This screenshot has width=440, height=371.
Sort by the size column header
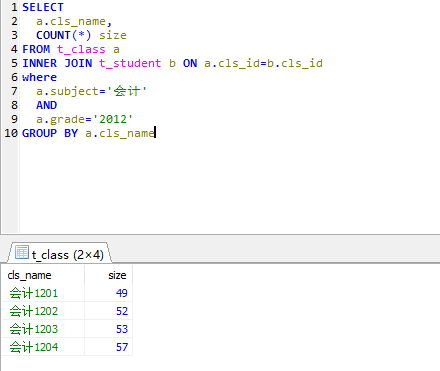point(109,275)
